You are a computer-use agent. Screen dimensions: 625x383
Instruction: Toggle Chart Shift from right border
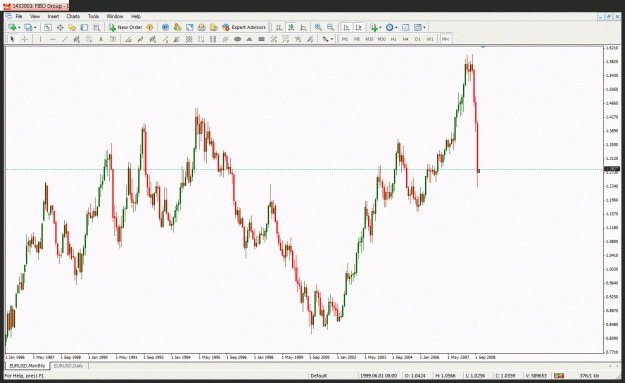358,27
